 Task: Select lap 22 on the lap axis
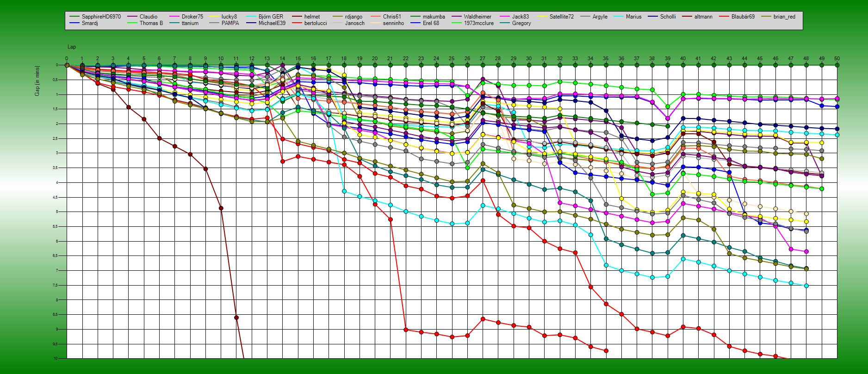coord(406,59)
